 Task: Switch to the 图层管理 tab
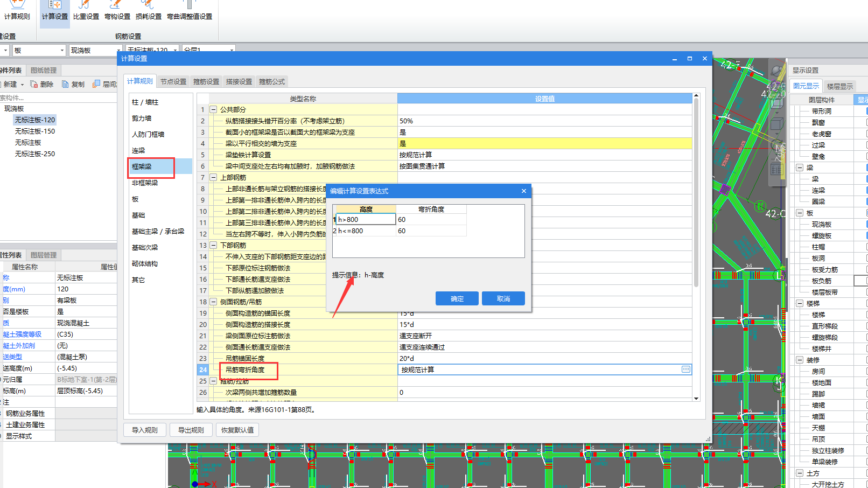44,255
